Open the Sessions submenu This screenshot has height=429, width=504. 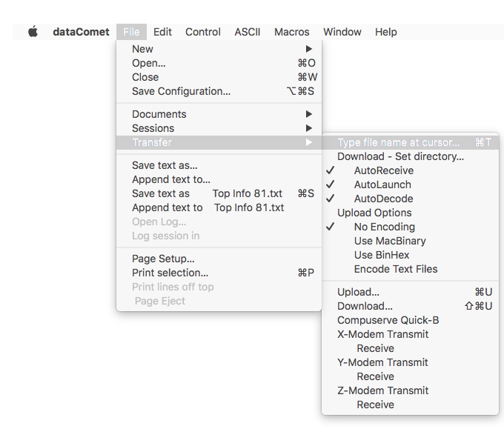pyautogui.click(x=219, y=128)
